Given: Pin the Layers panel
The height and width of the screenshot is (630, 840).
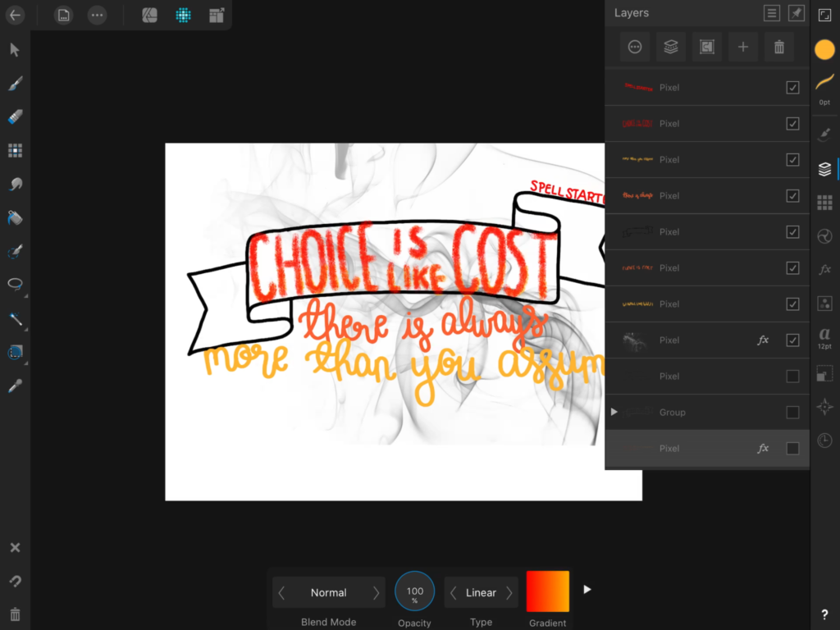Looking at the screenshot, I should coord(795,13).
